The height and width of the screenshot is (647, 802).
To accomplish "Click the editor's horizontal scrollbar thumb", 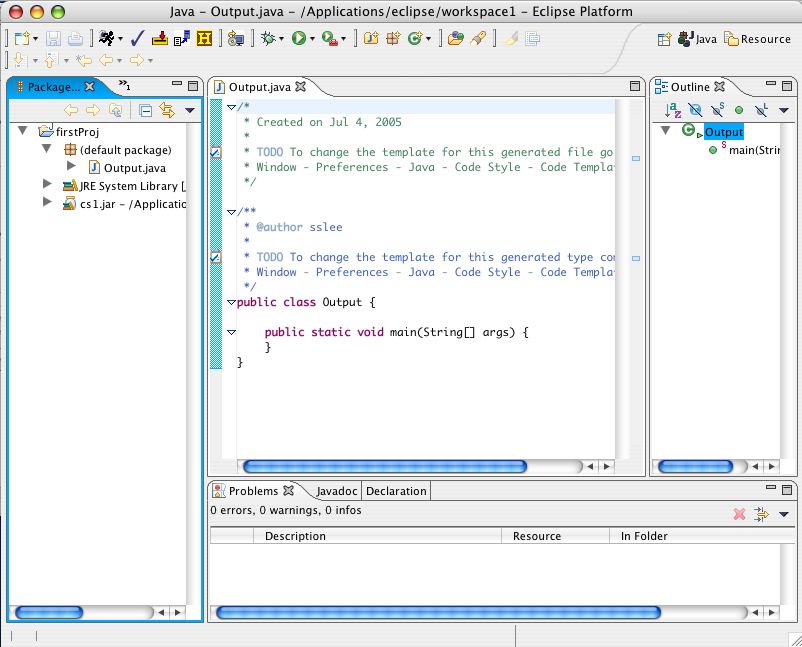I will 384,466.
